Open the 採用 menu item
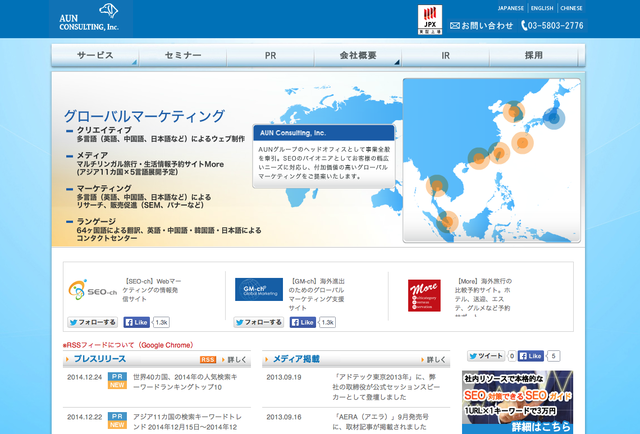This screenshot has height=434, width=640. click(533, 56)
